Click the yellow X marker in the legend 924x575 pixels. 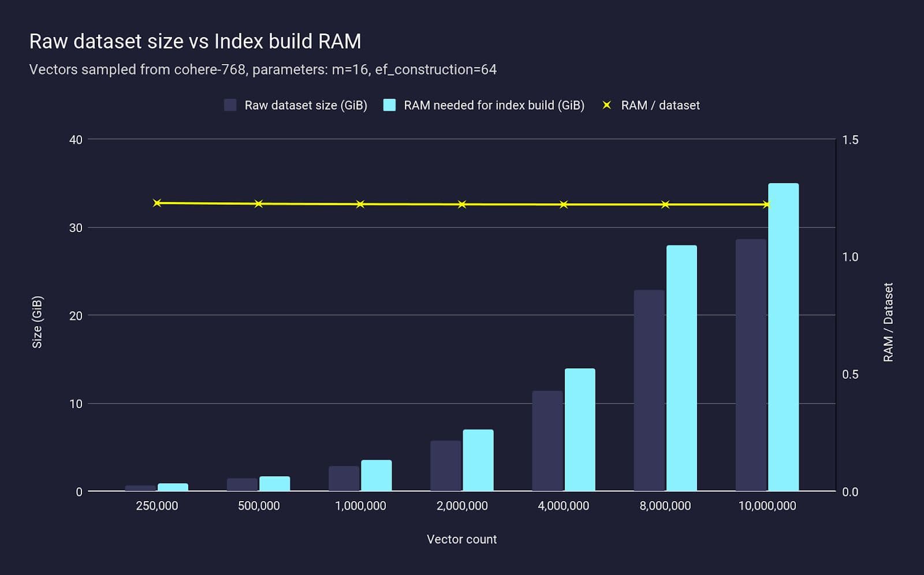pyautogui.click(x=606, y=105)
